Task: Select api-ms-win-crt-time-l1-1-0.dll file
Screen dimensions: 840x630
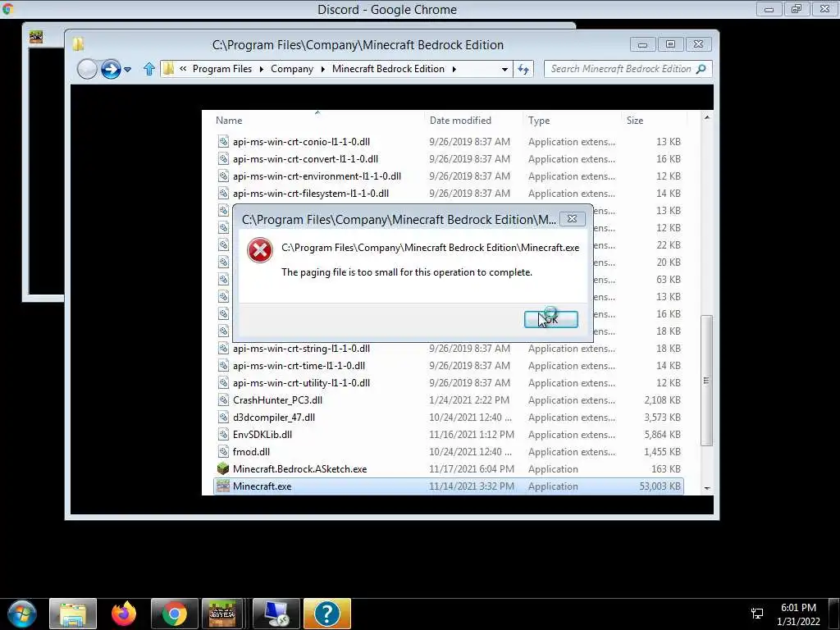Action: point(299,366)
